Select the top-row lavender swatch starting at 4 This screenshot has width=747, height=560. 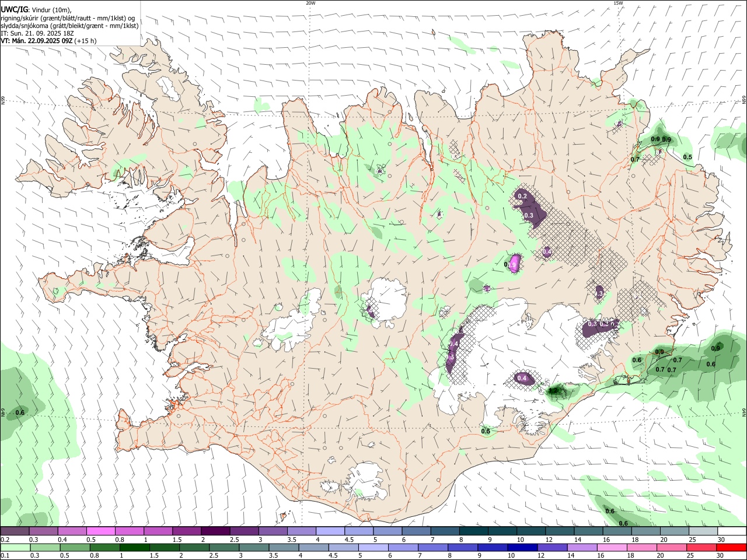click(x=329, y=531)
